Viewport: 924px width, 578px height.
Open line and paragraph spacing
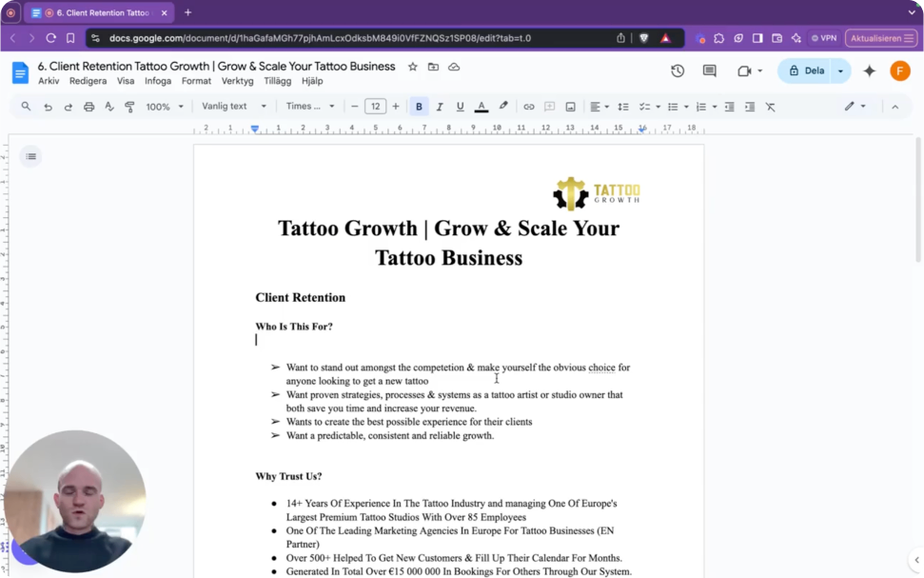[623, 107]
